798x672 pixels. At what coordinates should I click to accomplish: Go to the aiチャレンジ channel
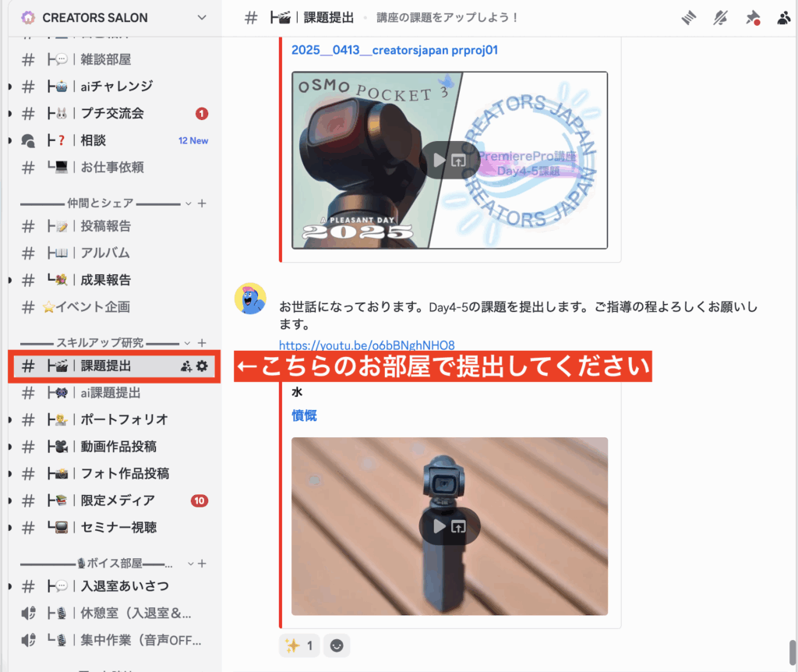pyautogui.click(x=114, y=87)
